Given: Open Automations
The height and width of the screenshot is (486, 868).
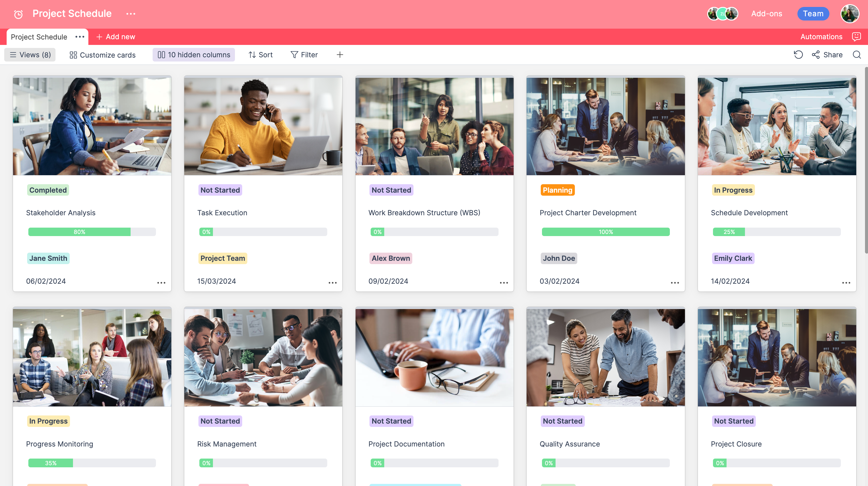Looking at the screenshot, I should coord(821,37).
